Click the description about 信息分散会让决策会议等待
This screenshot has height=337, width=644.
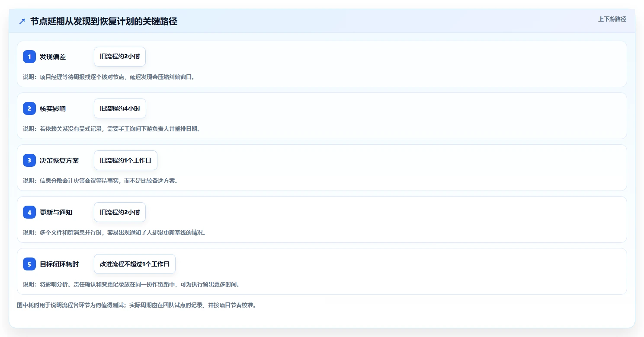click(x=100, y=181)
